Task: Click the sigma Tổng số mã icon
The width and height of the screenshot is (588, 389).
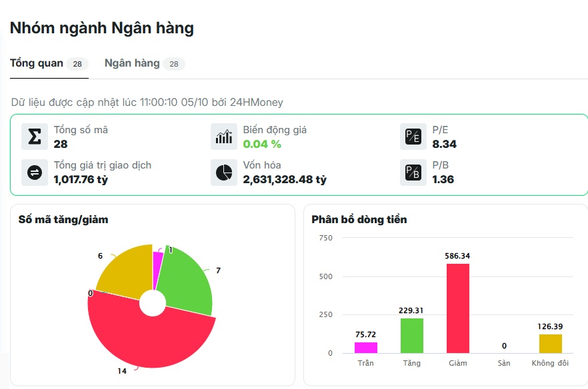Action: click(35, 137)
